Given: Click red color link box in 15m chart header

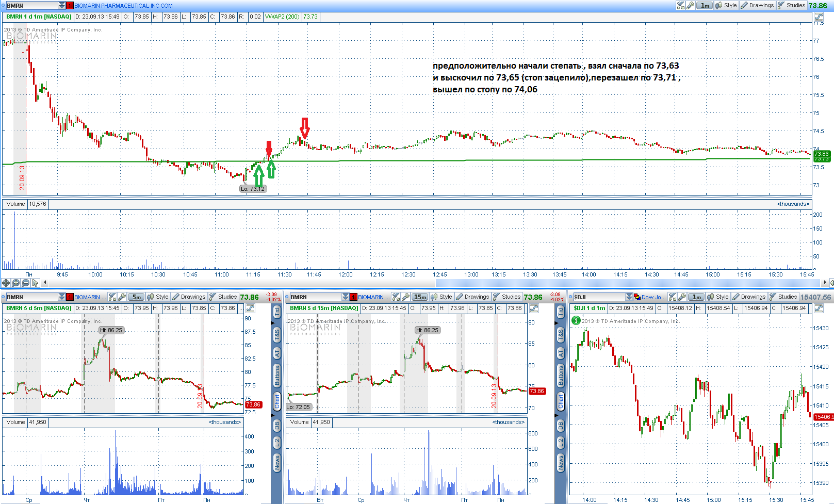Looking at the screenshot, I should (354, 297).
